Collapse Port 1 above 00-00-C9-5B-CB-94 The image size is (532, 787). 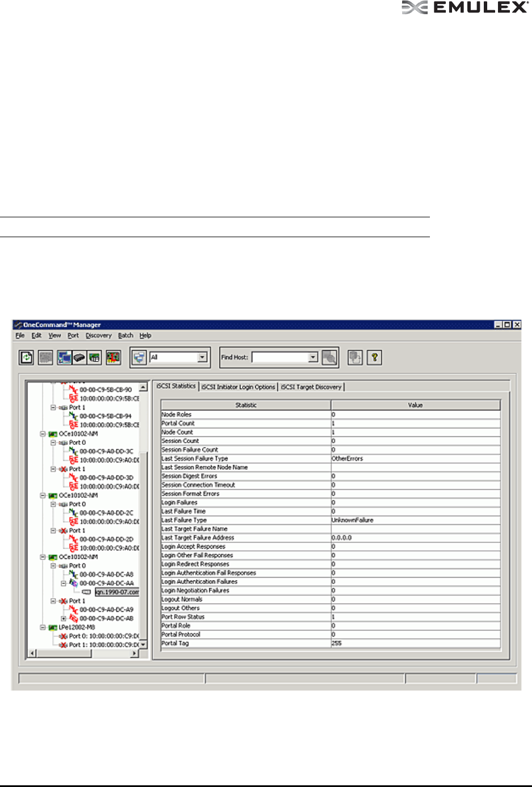click(x=53, y=407)
